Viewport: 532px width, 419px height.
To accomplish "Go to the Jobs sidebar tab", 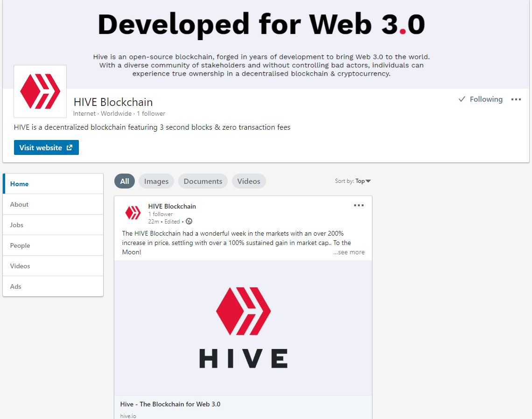I will click(x=53, y=225).
